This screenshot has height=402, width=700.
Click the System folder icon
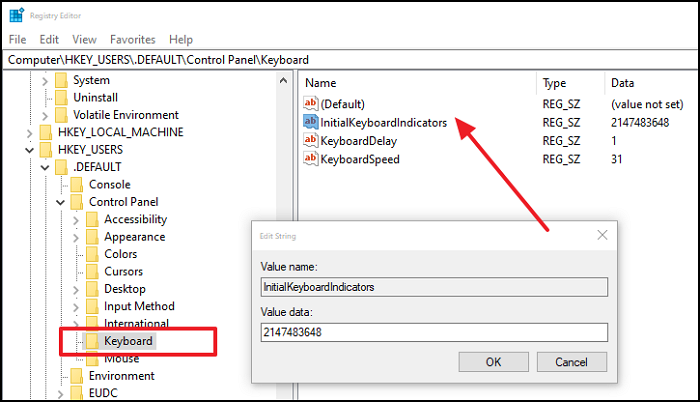click(61, 80)
